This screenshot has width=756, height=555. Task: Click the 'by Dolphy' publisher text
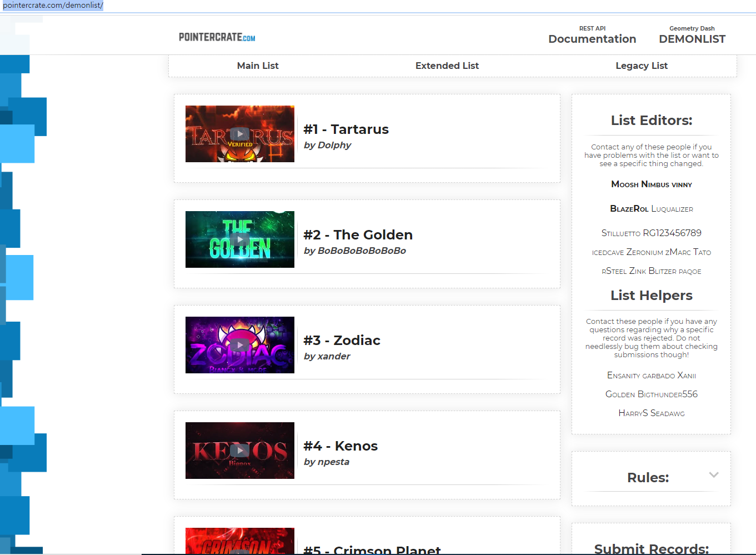(328, 145)
